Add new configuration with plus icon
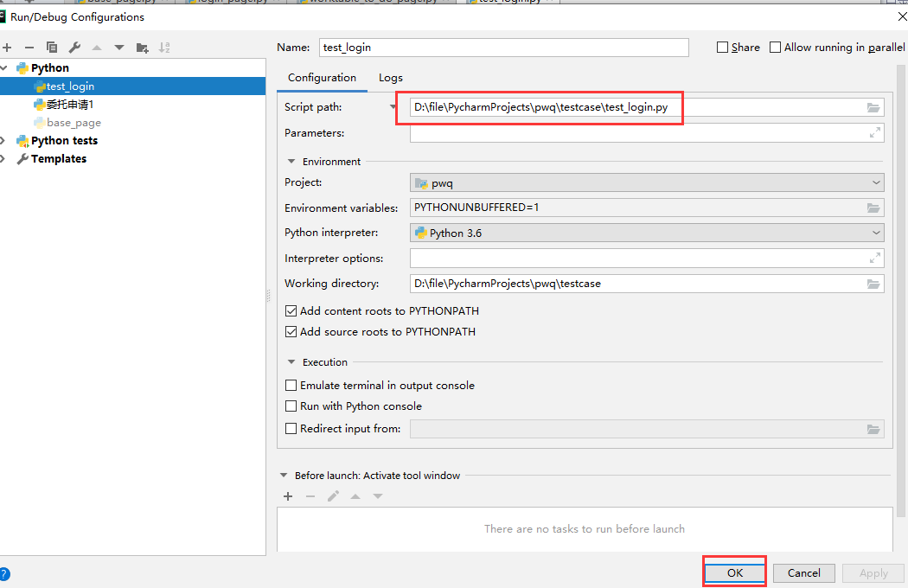Viewport: 908px width, 588px height. tap(7, 48)
